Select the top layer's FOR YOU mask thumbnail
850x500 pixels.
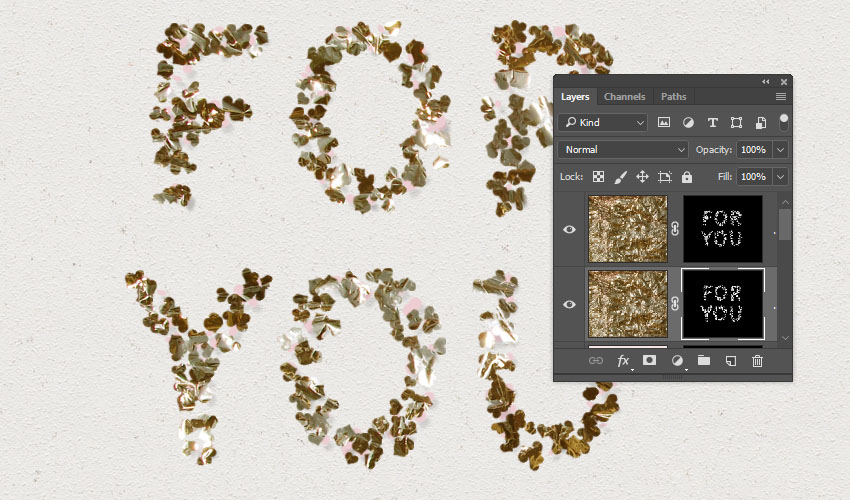[722, 229]
